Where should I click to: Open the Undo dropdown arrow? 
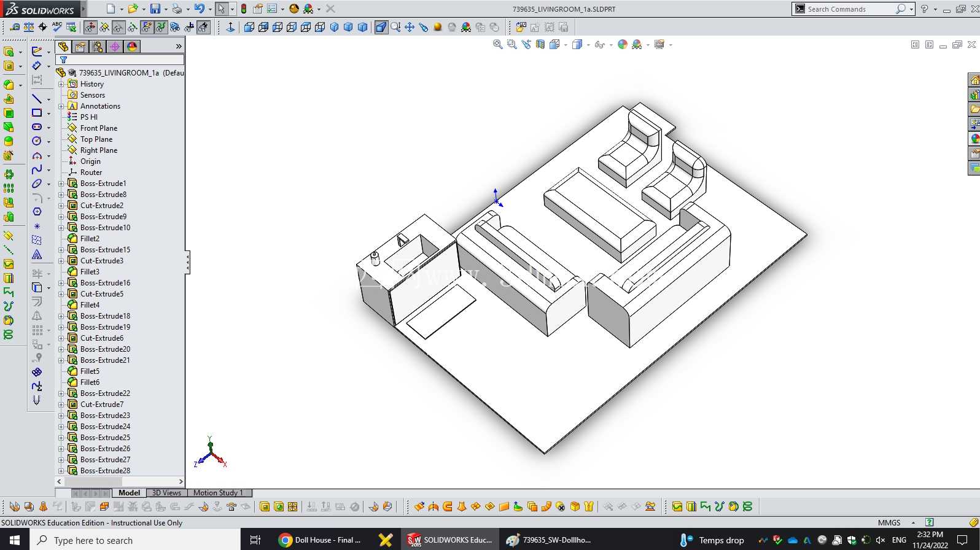(210, 9)
